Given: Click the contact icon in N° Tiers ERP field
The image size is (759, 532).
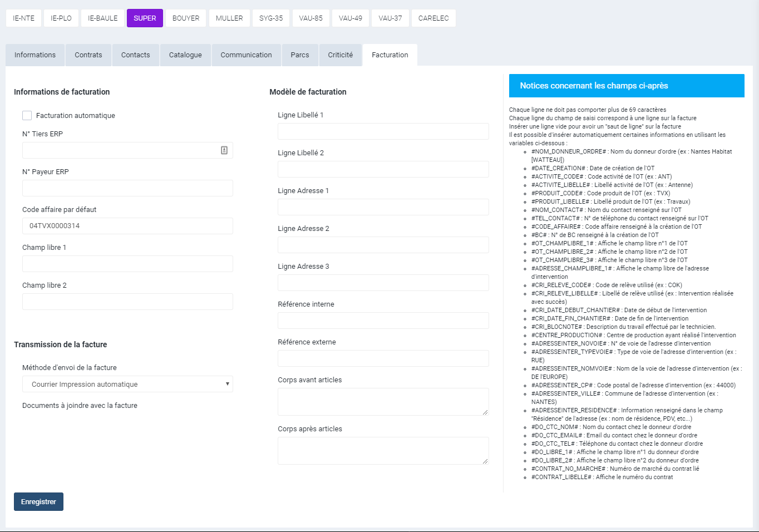Looking at the screenshot, I should [224, 150].
